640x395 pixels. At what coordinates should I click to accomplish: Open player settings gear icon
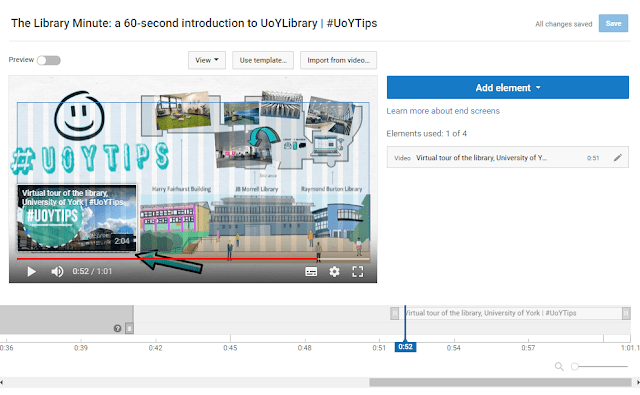point(334,272)
